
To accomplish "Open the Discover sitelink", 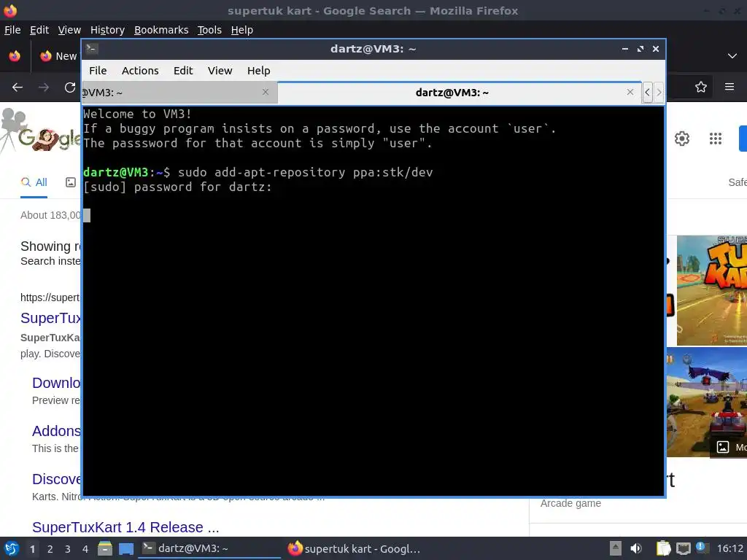I will (x=57, y=479).
